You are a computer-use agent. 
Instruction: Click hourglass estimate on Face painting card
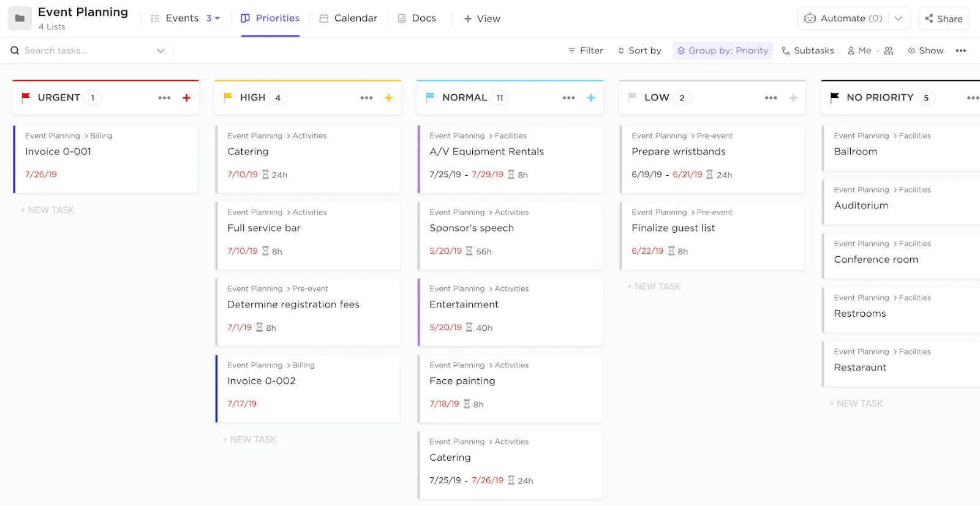click(467, 404)
